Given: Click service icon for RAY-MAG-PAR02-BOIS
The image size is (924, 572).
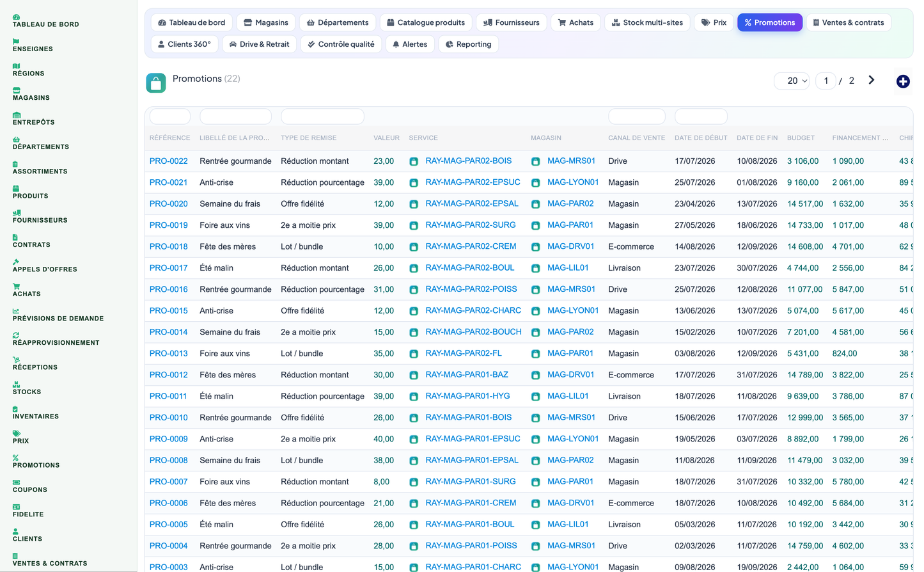Looking at the screenshot, I should [x=414, y=161].
